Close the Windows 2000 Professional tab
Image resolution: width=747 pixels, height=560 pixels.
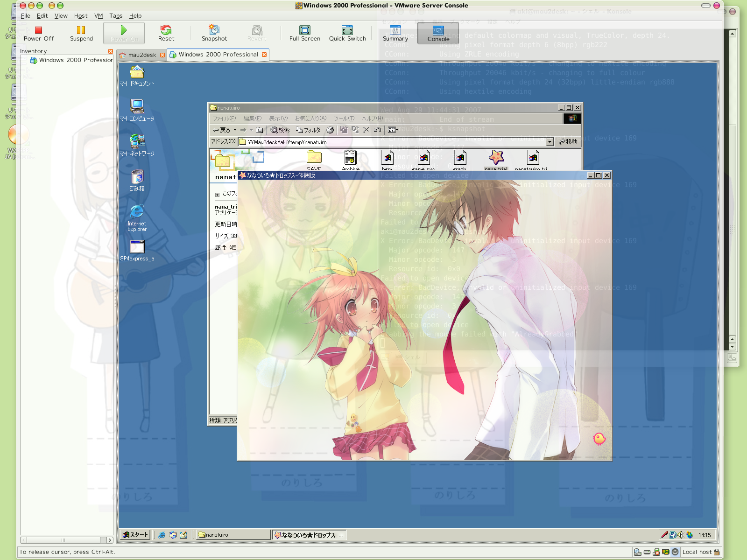[264, 55]
